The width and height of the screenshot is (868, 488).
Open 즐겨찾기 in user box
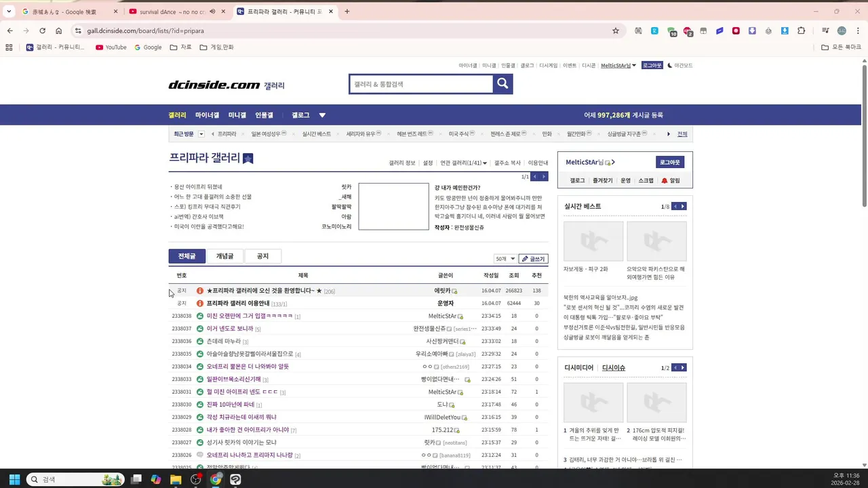pos(602,181)
